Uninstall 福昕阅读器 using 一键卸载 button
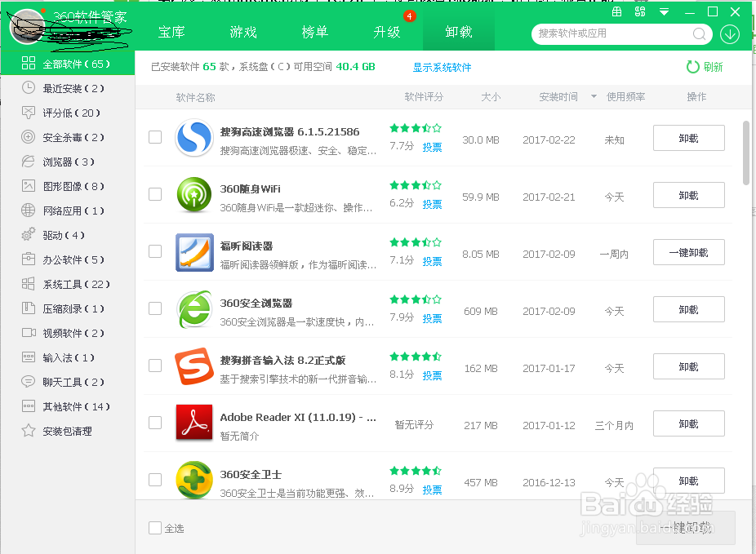 tap(688, 252)
